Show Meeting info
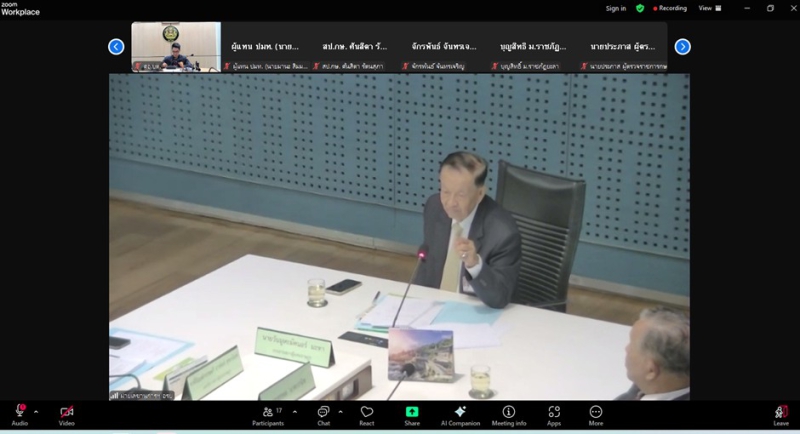800x434 pixels. click(508, 413)
